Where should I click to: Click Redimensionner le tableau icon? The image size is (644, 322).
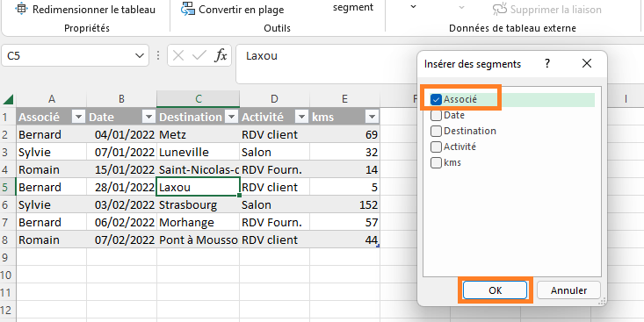[x=22, y=9]
